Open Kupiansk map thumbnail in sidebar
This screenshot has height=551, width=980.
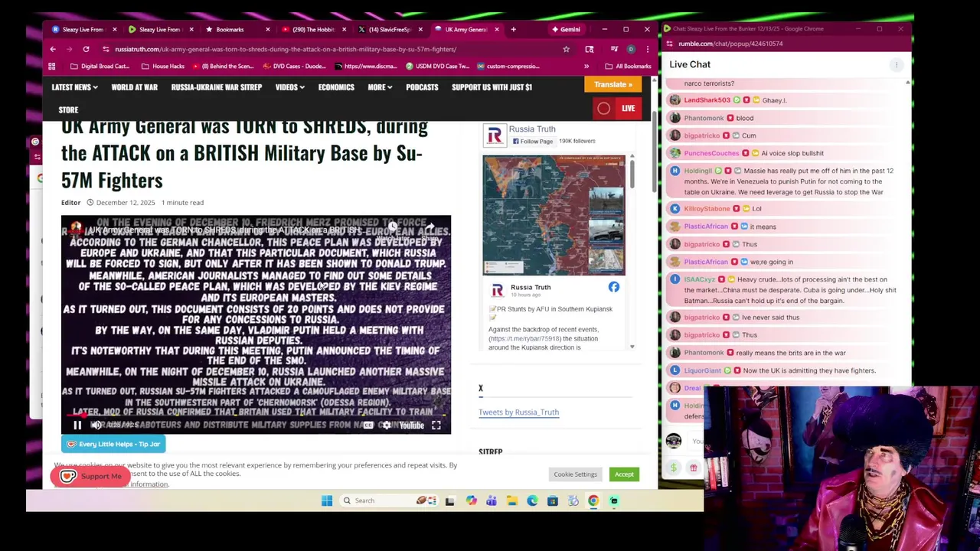click(554, 215)
